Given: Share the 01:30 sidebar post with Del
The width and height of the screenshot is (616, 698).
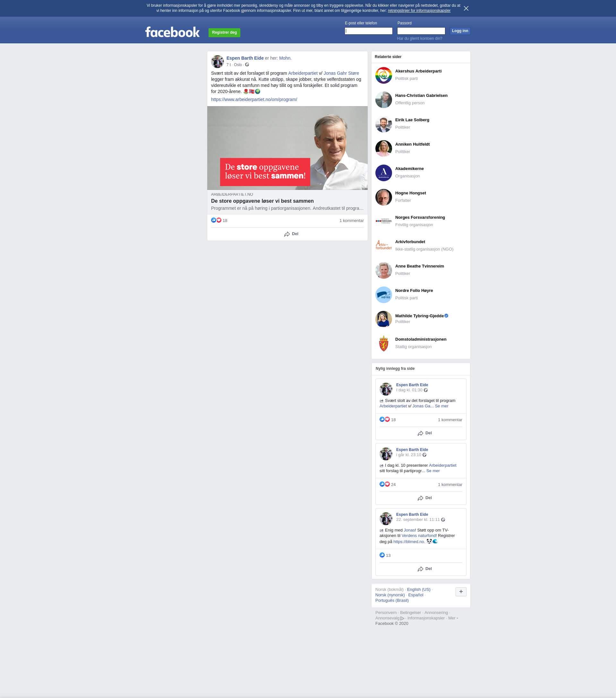Looking at the screenshot, I should [x=424, y=433].
